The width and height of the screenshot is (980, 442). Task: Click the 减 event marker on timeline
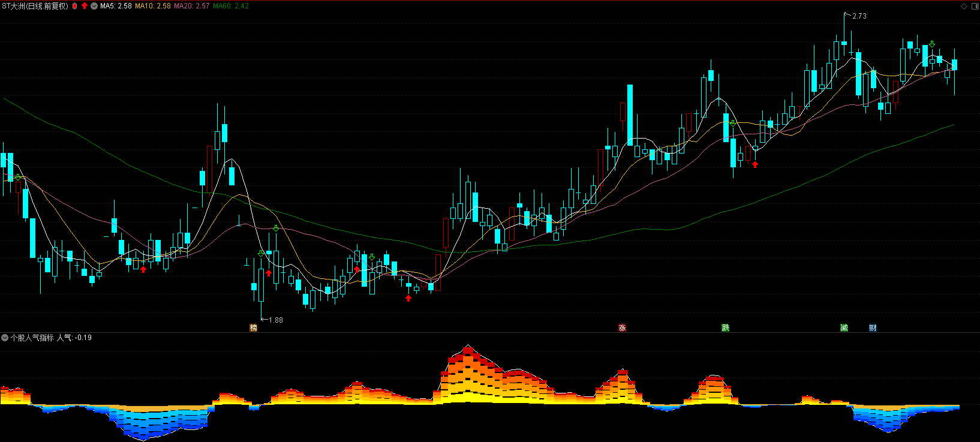click(x=844, y=327)
